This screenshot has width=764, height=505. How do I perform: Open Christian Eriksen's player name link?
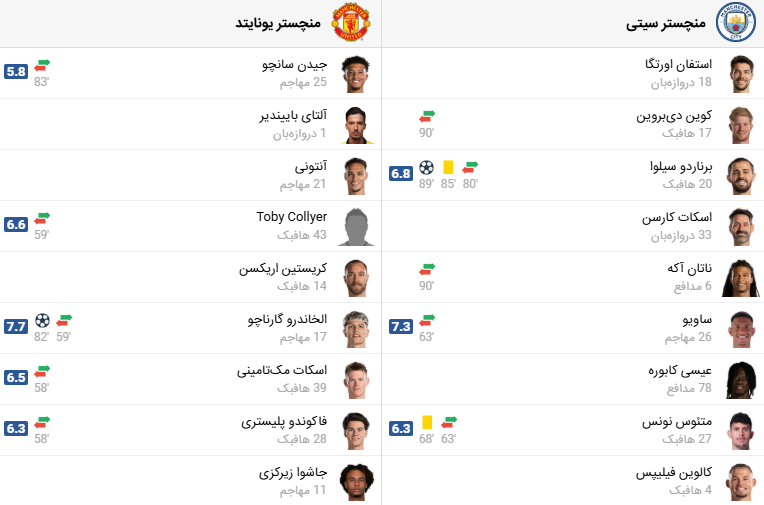coord(283,269)
